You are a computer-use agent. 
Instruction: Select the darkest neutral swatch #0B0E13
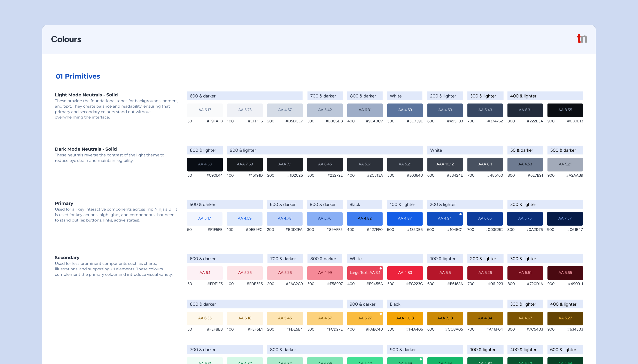coord(565,110)
